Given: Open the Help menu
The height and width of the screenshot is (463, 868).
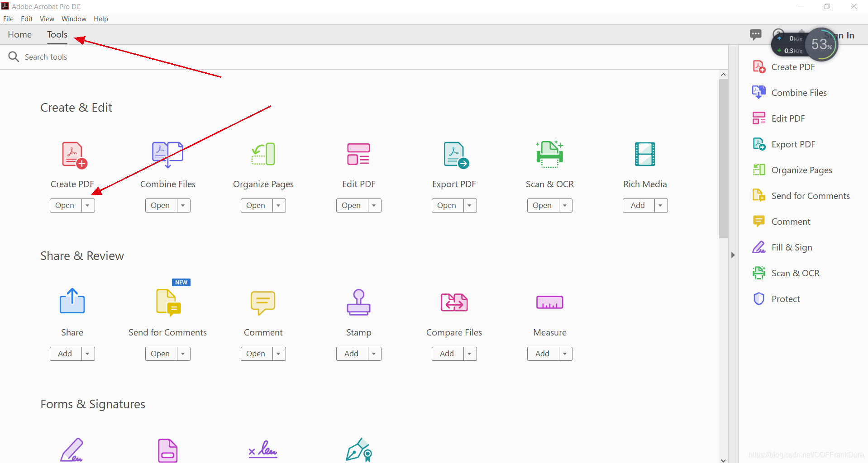Looking at the screenshot, I should 100,19.
